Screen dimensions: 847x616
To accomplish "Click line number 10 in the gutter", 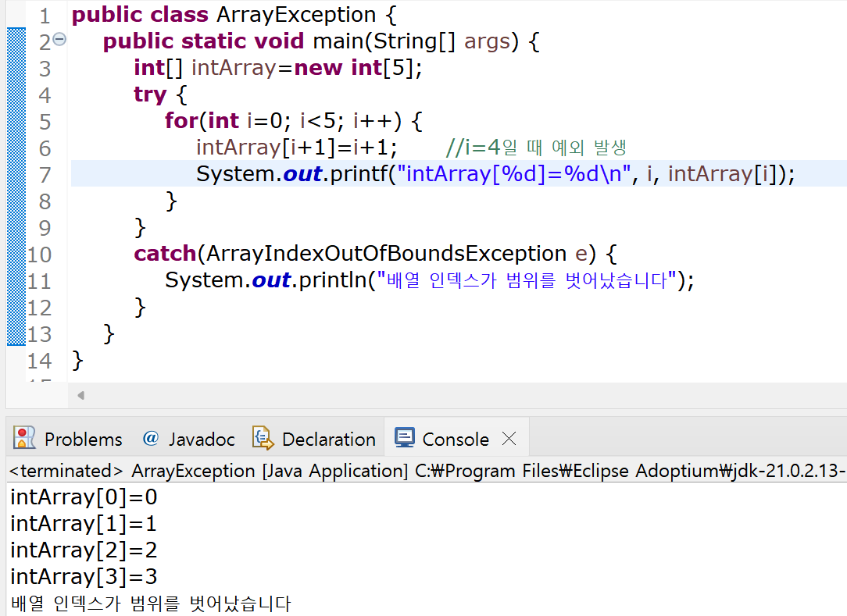I will 39,255.
